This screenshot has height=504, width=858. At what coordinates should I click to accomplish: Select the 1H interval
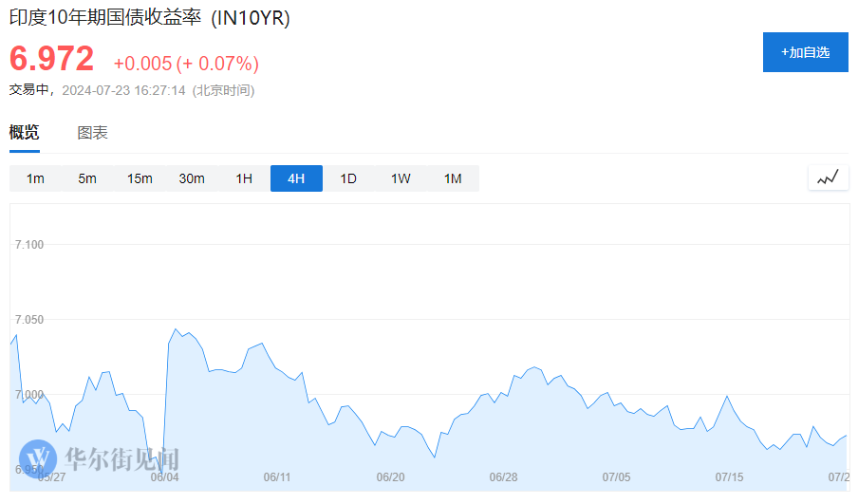[244, 178]
